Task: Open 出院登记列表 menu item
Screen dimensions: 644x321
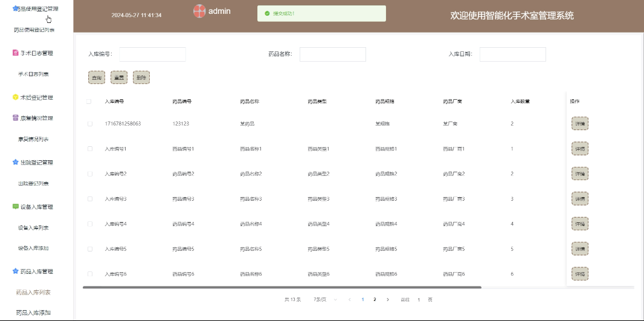Action: (x=33, y=184)
